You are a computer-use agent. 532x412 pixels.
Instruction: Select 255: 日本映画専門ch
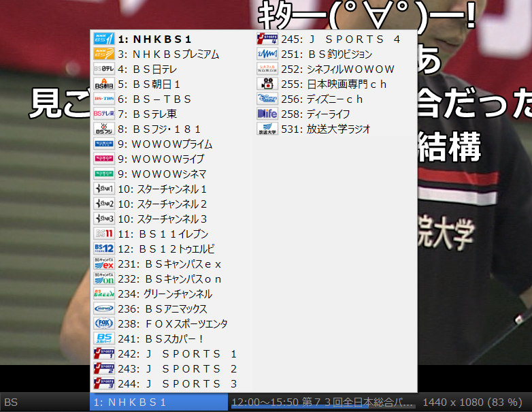coord(335,84)
